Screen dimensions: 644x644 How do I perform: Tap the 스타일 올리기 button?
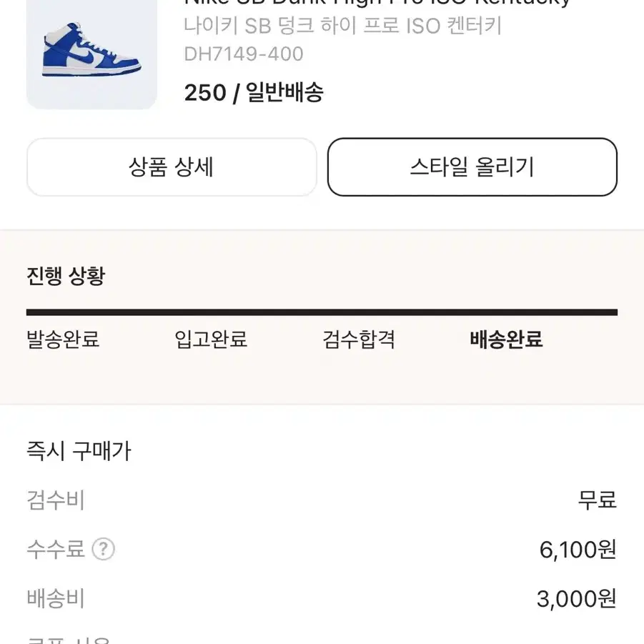click(x=472, y=167)
